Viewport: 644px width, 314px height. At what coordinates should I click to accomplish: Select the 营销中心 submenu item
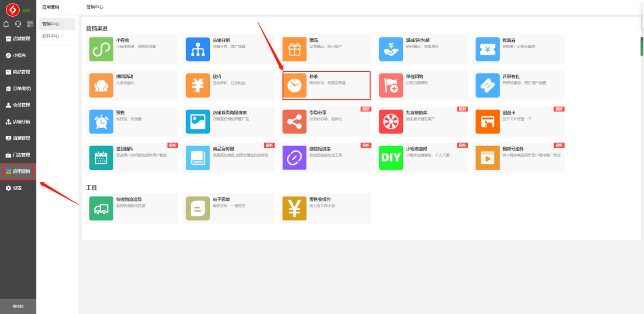click(x=57, y=24)
